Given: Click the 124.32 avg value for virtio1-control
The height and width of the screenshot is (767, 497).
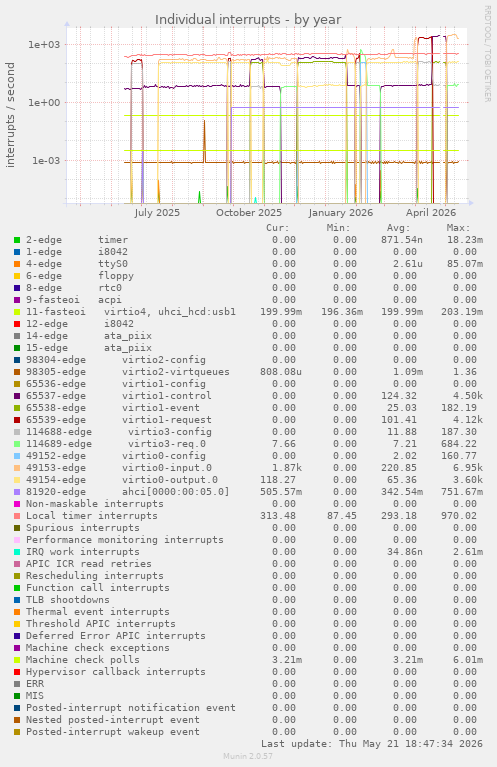Looking at the screenshot, I should coord(399,396).
